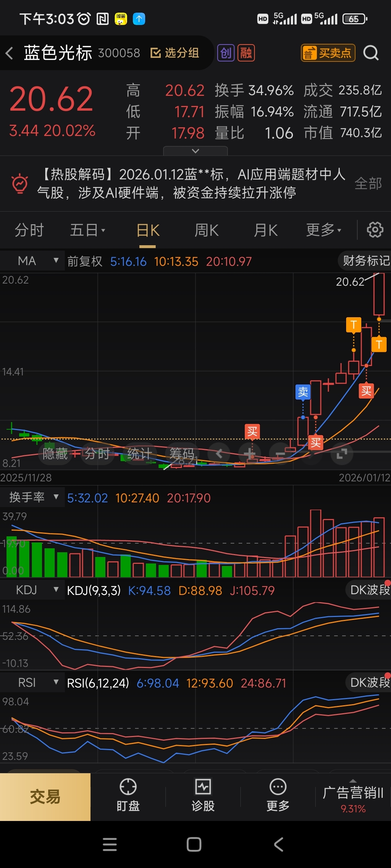
Task: Open chart settings gear icon
Action: coord(375,230)
